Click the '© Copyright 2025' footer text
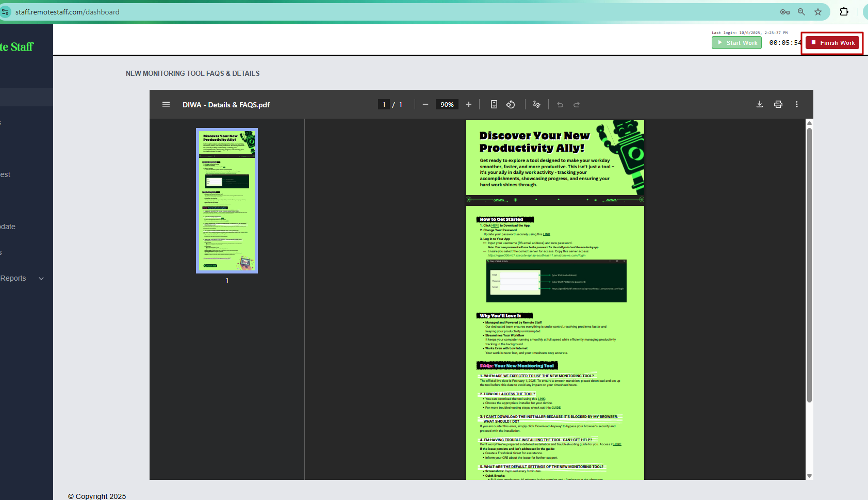 tap(97, 496)
